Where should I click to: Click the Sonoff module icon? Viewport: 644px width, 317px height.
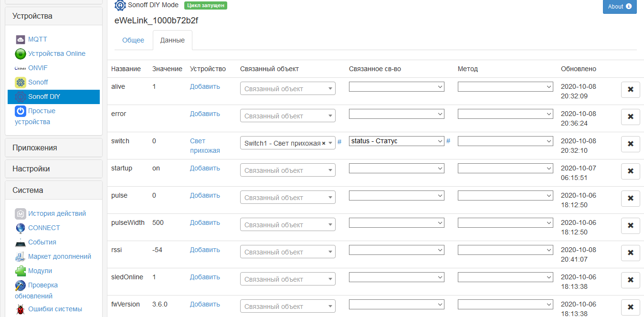tap(20, 82)
